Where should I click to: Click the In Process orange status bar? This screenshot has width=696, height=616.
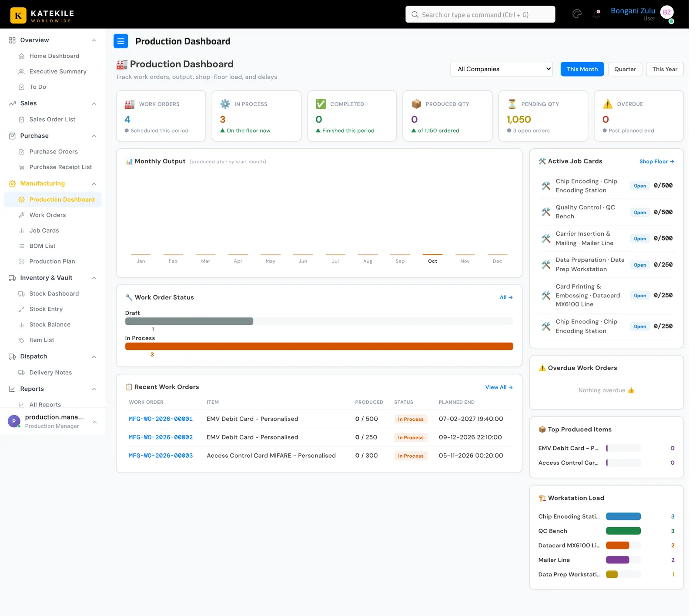pyautogui.click(x=319, y=346)
